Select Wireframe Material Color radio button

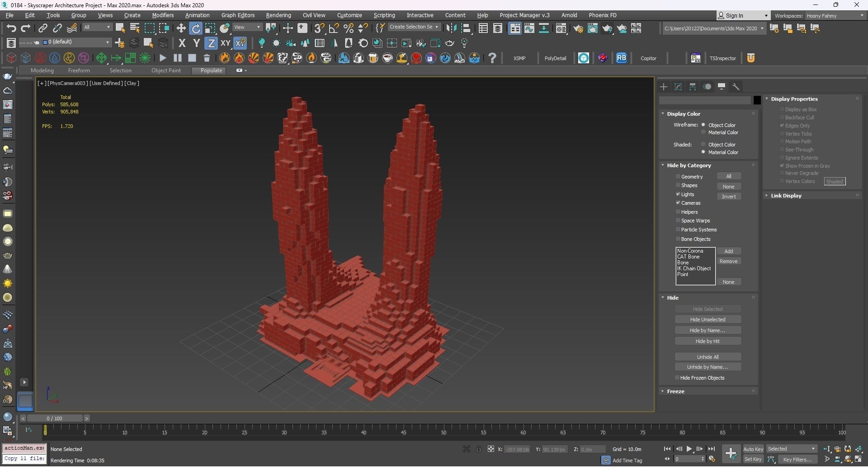(x=703, y=132)
